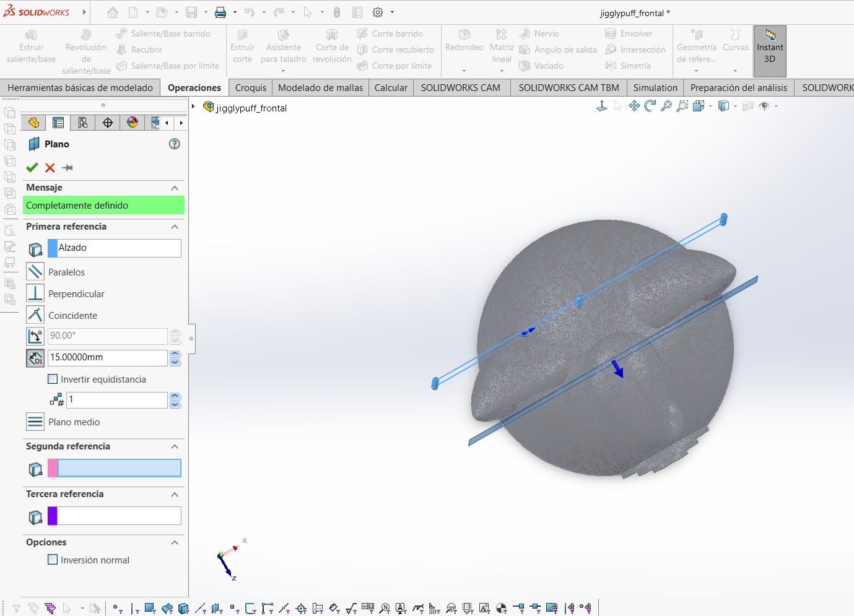This screenshot has height=616, width=854.
Task: Click the Extruir corte button
Action: [x=242, y=47]
